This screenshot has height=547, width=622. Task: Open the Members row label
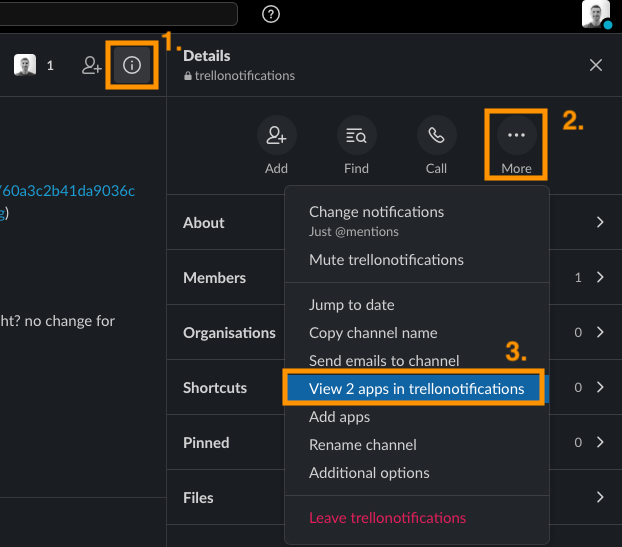[x=214, y=278]
